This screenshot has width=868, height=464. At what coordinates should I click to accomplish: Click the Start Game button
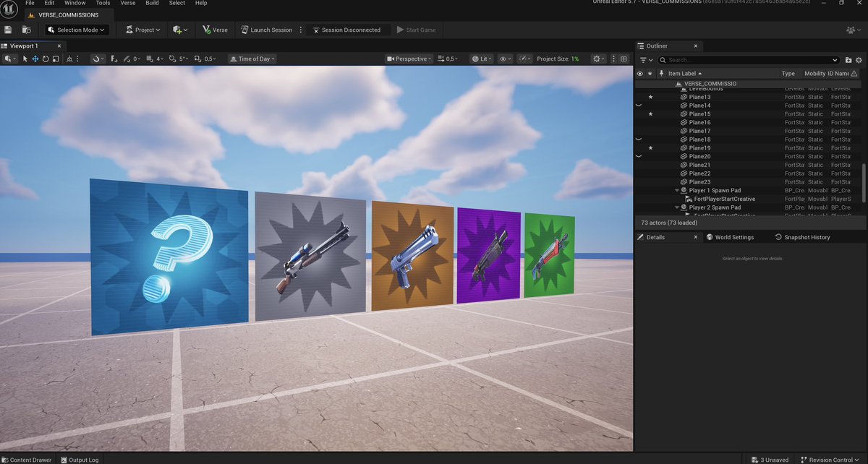point(417,30)
